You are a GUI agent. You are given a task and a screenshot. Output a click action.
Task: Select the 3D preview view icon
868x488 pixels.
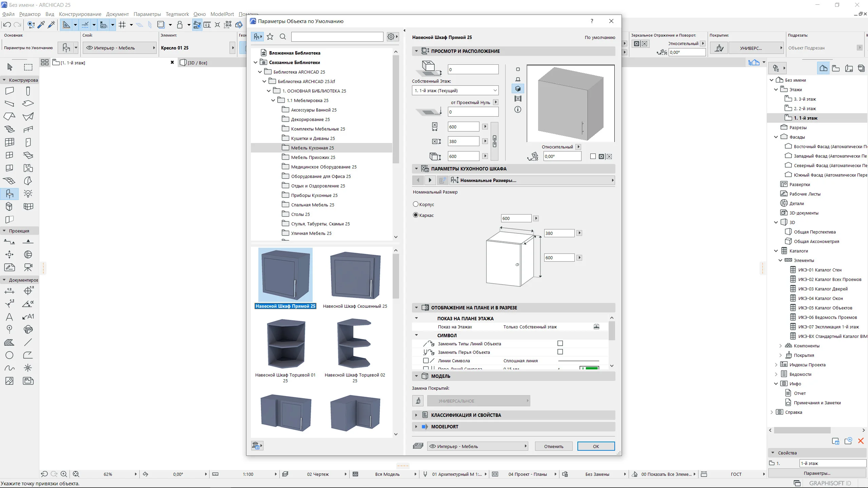point(518,89)
